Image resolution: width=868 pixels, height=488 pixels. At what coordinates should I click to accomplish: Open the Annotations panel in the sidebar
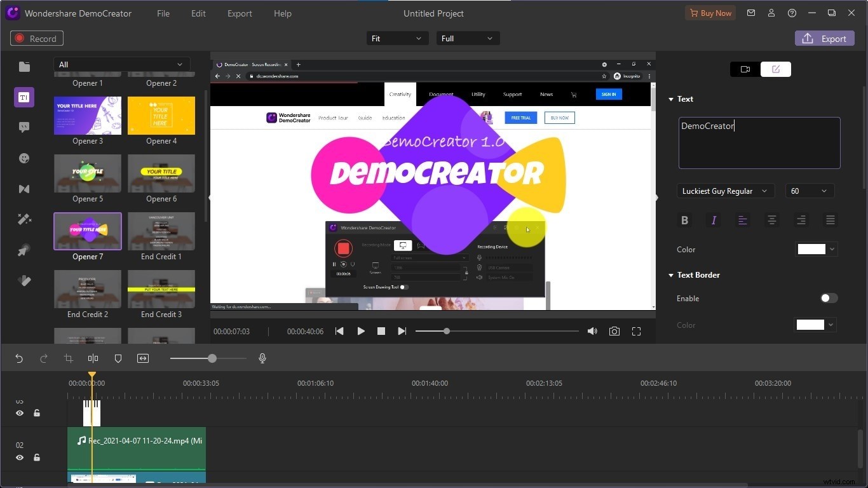[24, 127]
